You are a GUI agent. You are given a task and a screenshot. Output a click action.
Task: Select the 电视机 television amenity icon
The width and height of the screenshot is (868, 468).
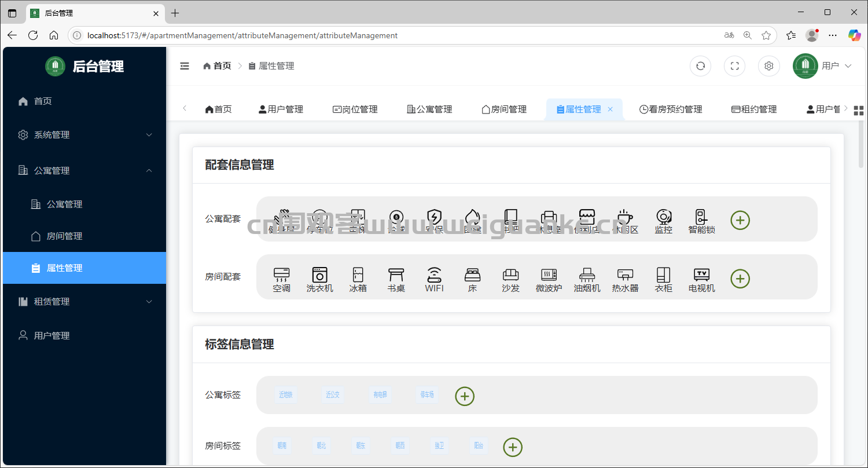click(702, 274)
